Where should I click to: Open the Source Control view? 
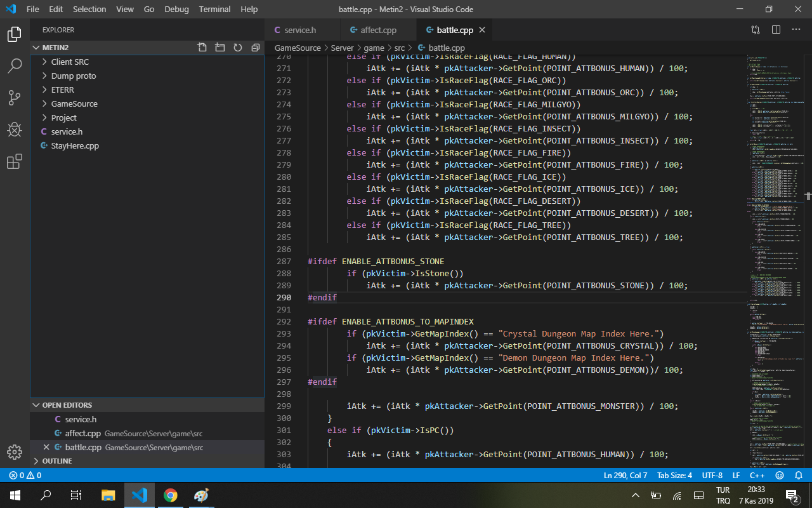pyautogui.click(x=15, y=97)
